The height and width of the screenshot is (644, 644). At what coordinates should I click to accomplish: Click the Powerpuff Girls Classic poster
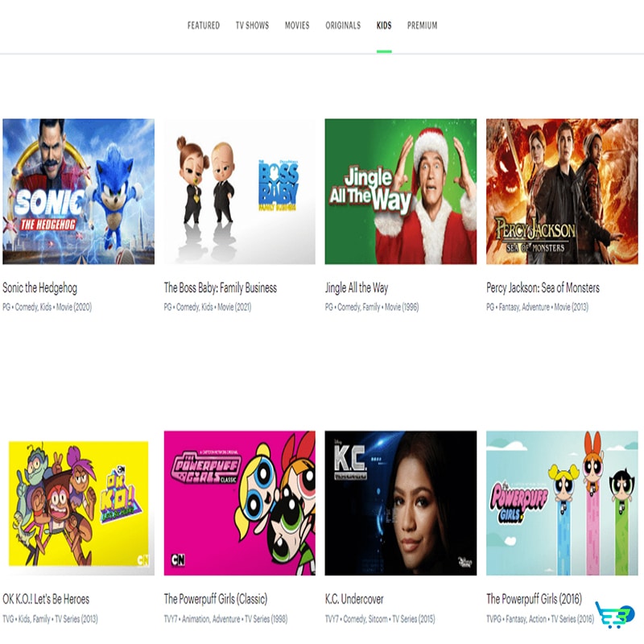pyautogui.click(x=239, y=503)
